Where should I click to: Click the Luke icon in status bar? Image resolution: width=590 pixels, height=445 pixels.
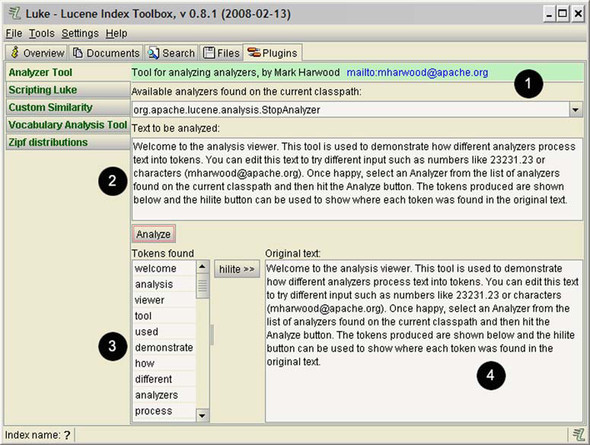click(578, 435)
